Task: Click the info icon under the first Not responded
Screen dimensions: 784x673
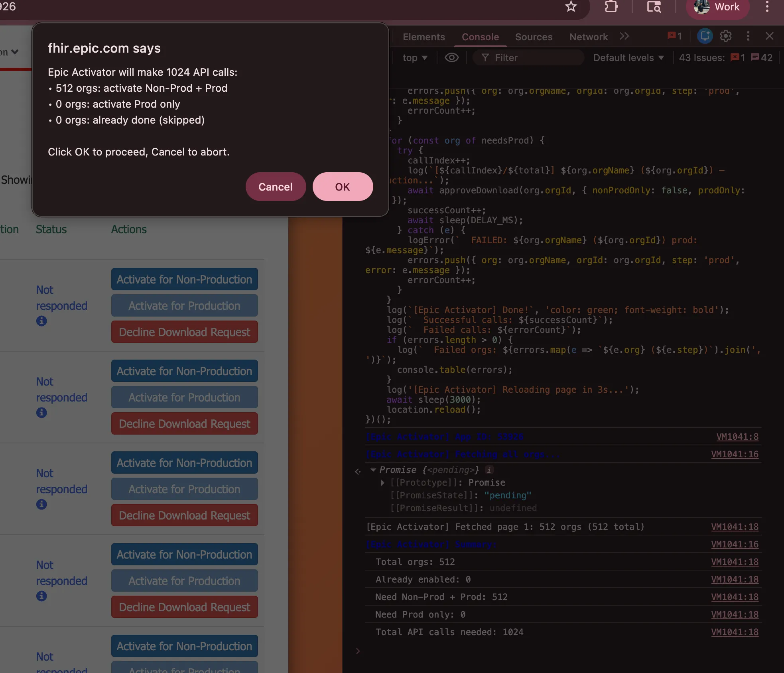Action: (41, 321)
